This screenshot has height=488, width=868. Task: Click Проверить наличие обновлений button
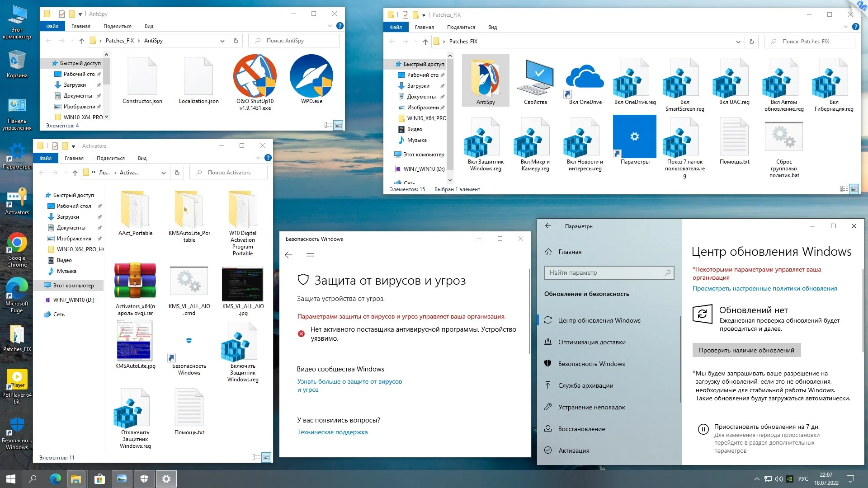[746, 350]
